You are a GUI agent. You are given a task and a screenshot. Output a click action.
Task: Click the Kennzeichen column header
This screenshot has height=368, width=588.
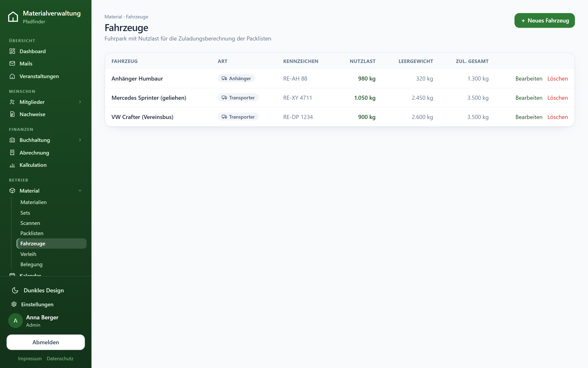[301, 61]
